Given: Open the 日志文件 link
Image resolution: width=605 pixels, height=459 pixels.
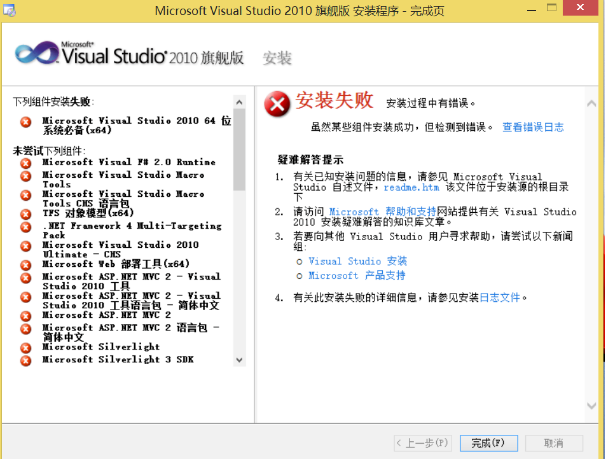Looking at the screenshot, I should tap(500, 297).
